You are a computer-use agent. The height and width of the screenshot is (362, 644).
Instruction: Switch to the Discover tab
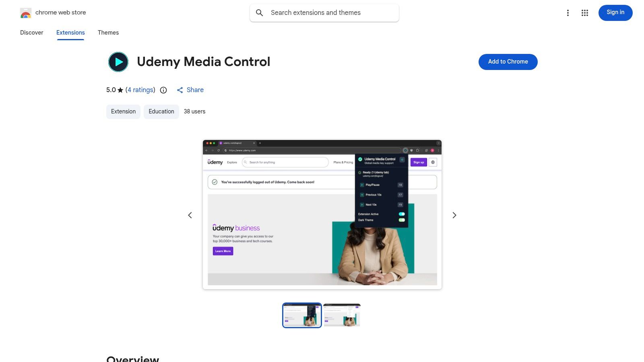pyautogui.click(x=31, y=33)
